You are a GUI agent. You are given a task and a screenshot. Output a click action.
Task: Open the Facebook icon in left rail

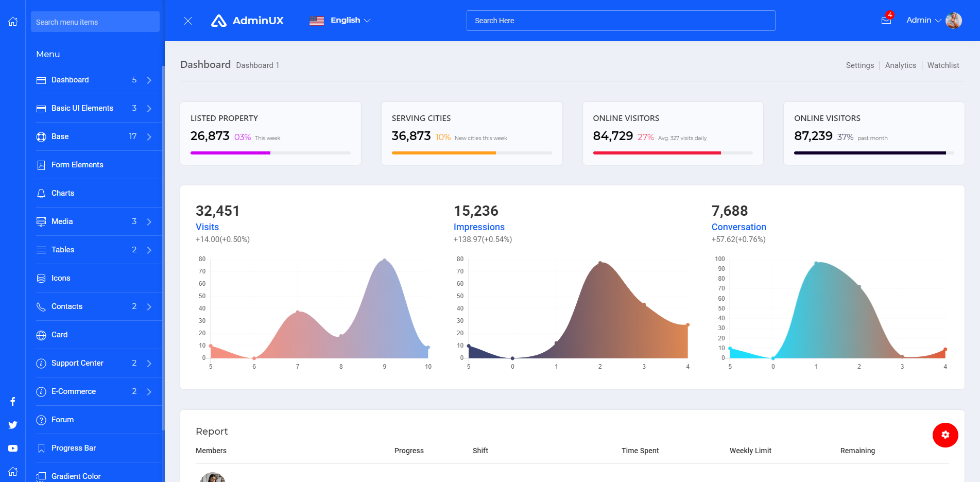tap(13, 402)
